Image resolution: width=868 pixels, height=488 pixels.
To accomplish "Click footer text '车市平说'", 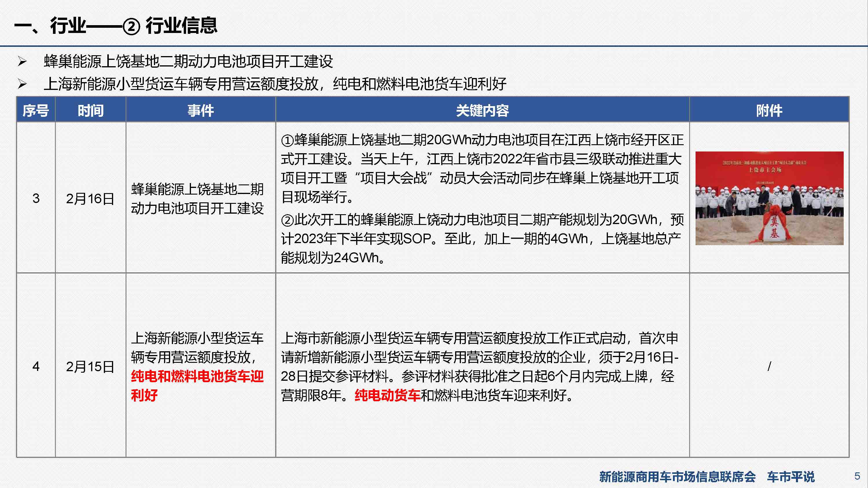I will (x=791, y=476).
